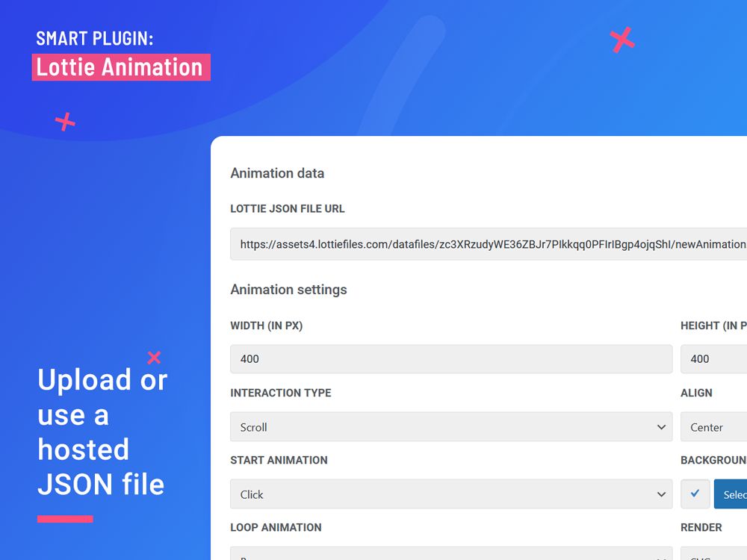
Task: Click the Lottie Animation title banner
Action: [x=121, y=67]
